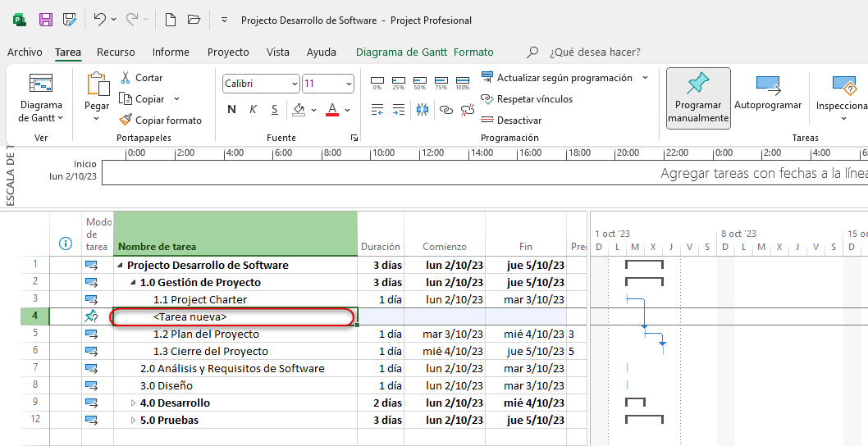The image size is (868, 446).
Task: Open the font size 11 dropdown
Action: [x=348, y=84]
